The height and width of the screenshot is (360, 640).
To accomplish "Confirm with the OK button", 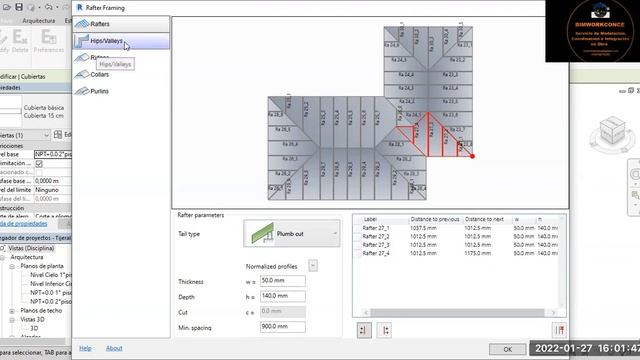I will [x=507, y=349].
